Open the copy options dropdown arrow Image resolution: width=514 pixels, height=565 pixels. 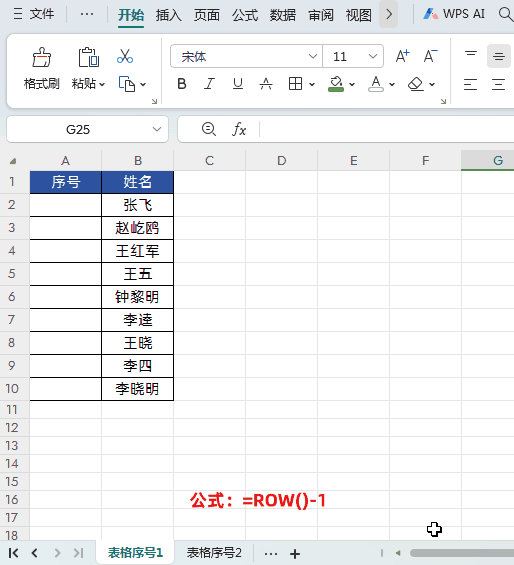tap(143, 84)
